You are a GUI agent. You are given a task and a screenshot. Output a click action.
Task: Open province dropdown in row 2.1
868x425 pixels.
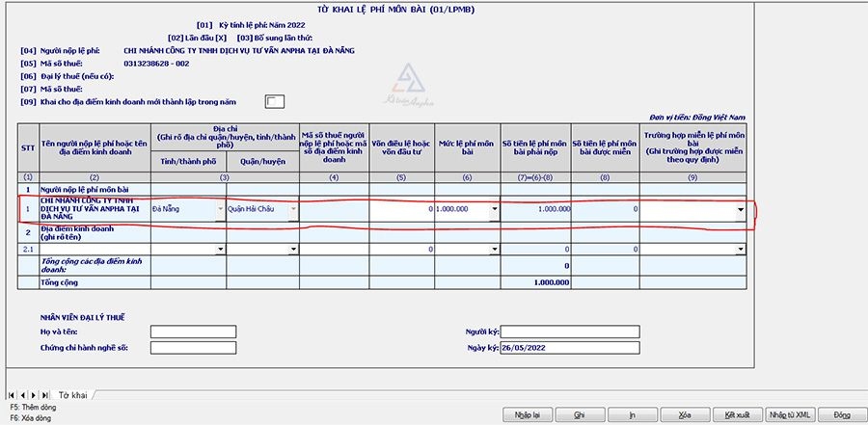coord(220,249)
